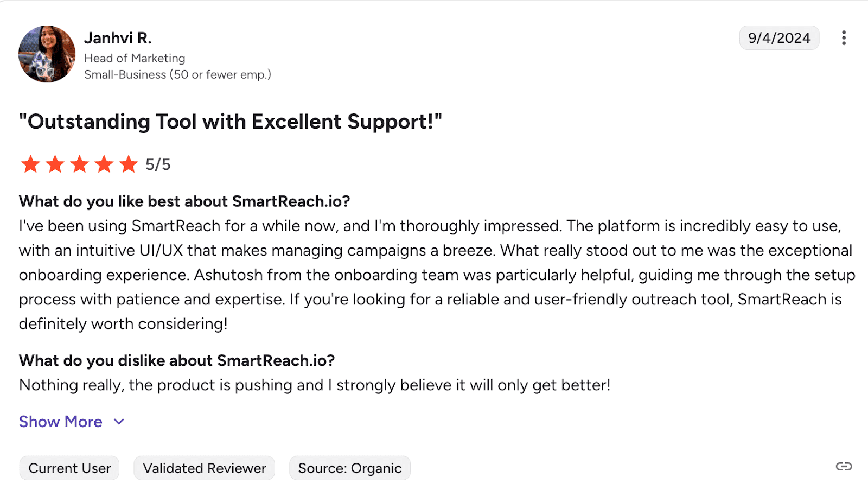
Task: Select the Current User tag
Action: [69, 468]
